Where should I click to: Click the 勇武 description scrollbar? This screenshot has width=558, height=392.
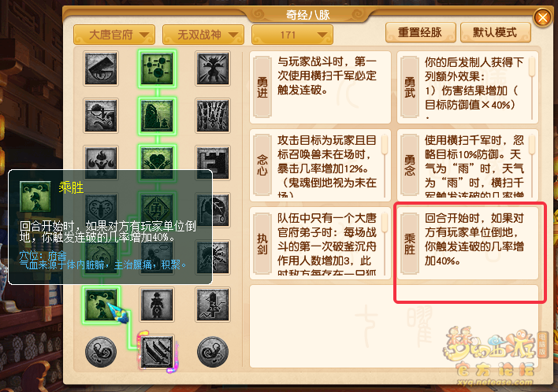click(532, 87)
